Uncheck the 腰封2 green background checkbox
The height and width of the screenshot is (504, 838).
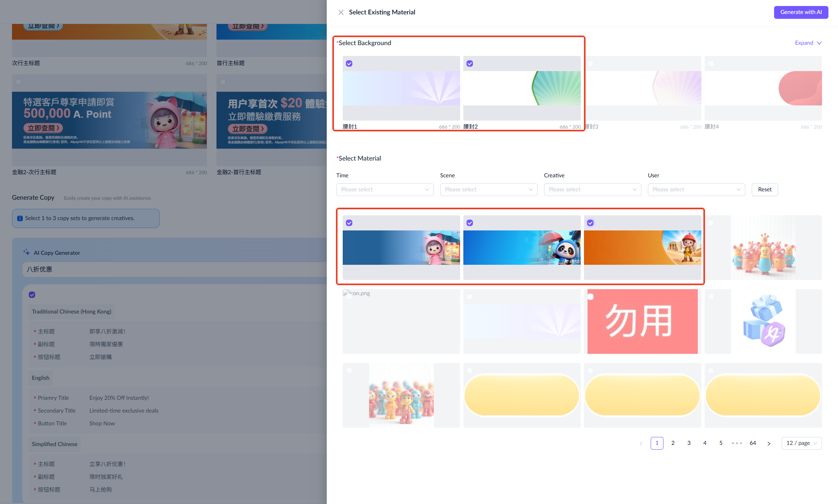[470, 63]
